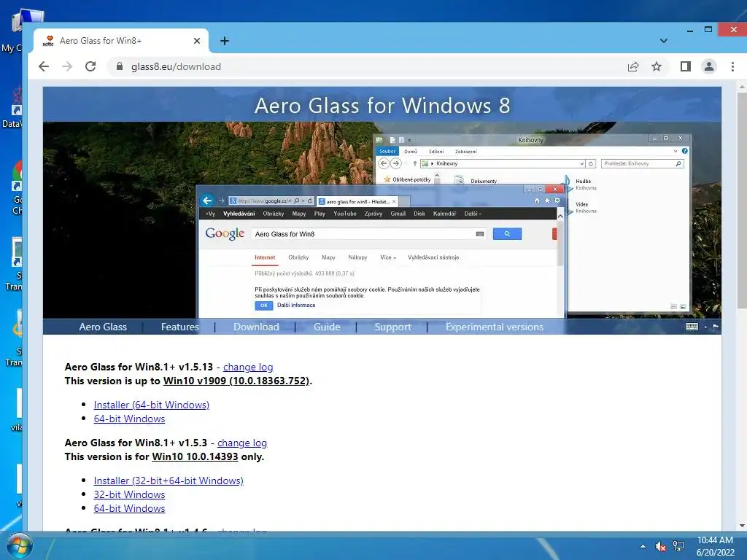Open the Guide nav item
Viewport: 747px width, 560px height.
(327, 327)
